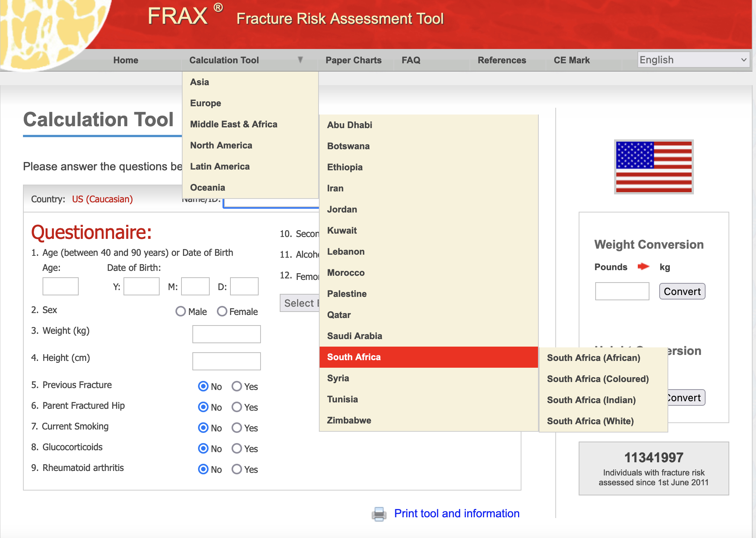Choose South Africa (African) model
The image size is (756, 538).
click(604, 358)
